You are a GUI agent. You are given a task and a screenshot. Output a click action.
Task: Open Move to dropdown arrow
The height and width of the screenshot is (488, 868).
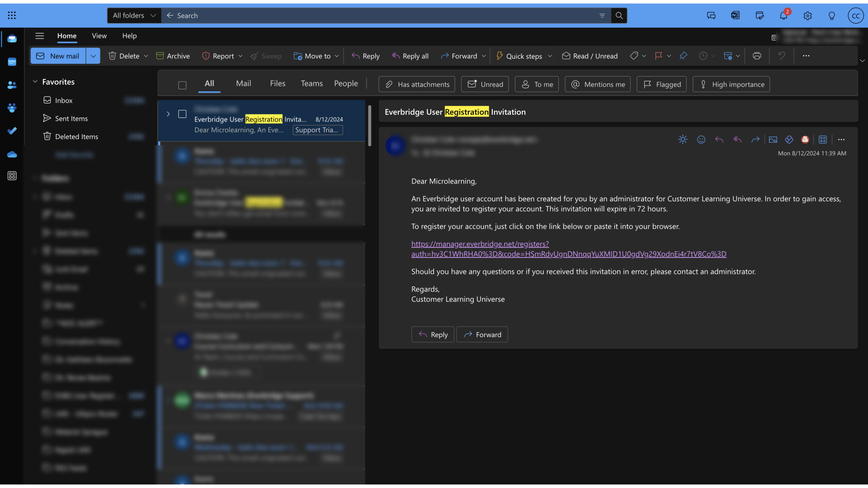(x=337, y=56)
